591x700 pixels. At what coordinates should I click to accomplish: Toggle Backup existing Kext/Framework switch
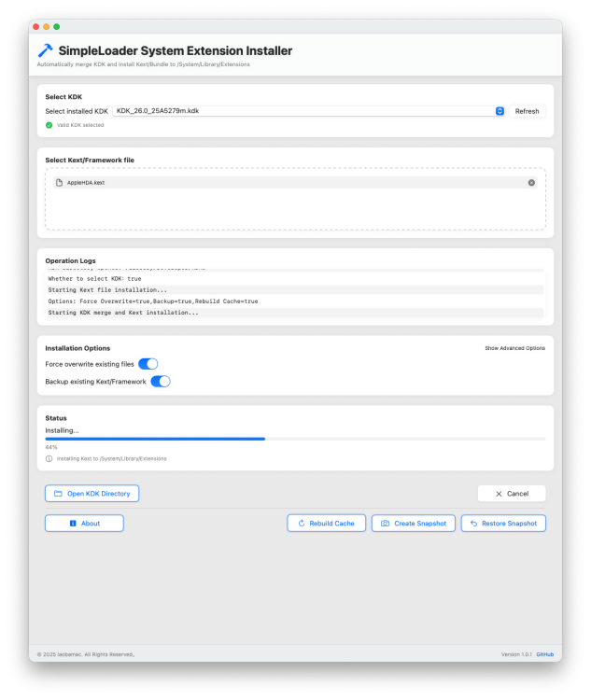tap(161, 382)
